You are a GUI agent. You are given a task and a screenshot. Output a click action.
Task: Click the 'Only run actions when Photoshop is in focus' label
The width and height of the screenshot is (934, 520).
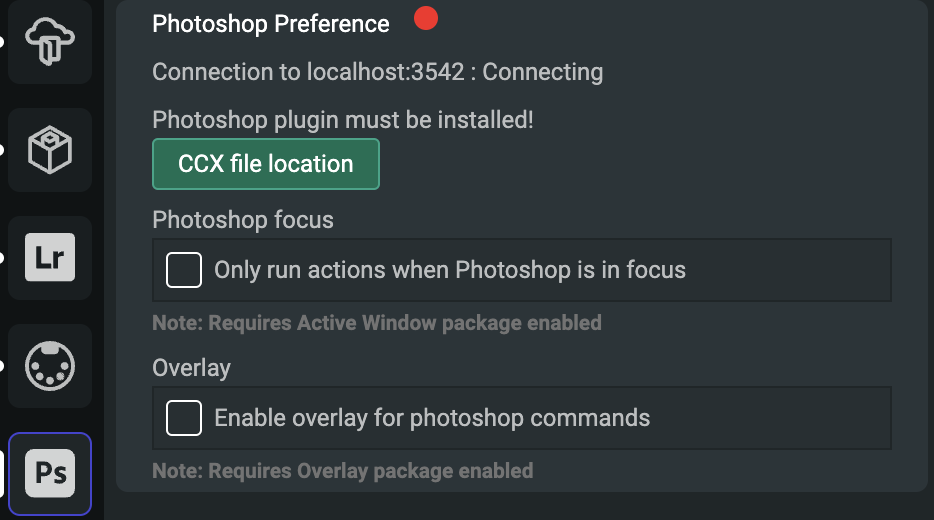pos(450,270)
